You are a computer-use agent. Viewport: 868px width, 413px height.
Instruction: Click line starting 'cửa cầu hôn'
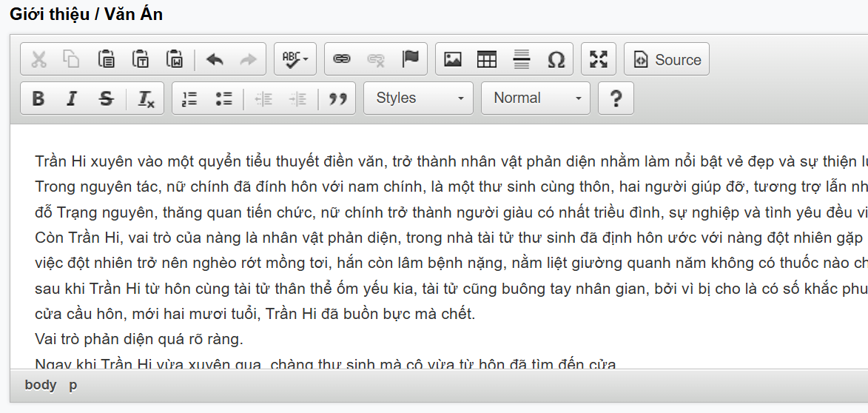(255, 314)
